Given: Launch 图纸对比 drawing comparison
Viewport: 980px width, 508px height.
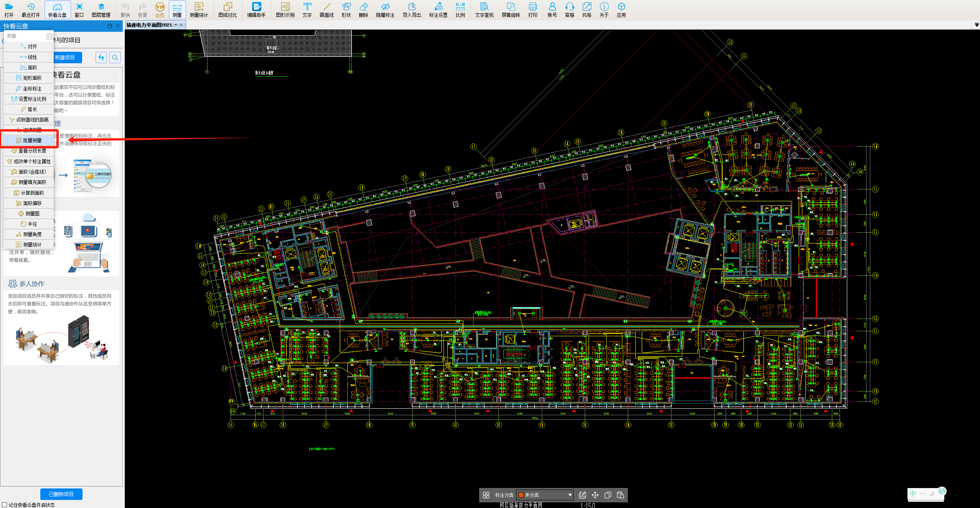Looking at the screenshot, I should 228,10.
